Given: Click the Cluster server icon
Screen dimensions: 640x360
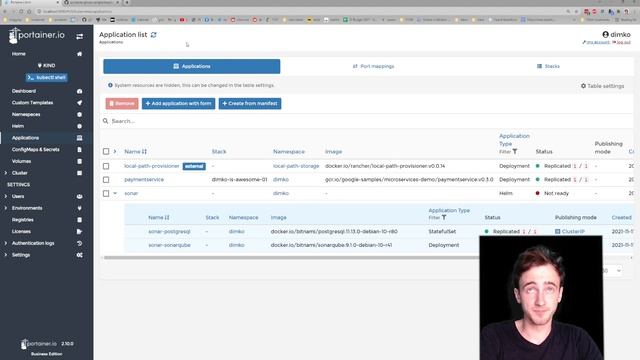Looking at the screenshot, I should (80, 173).
